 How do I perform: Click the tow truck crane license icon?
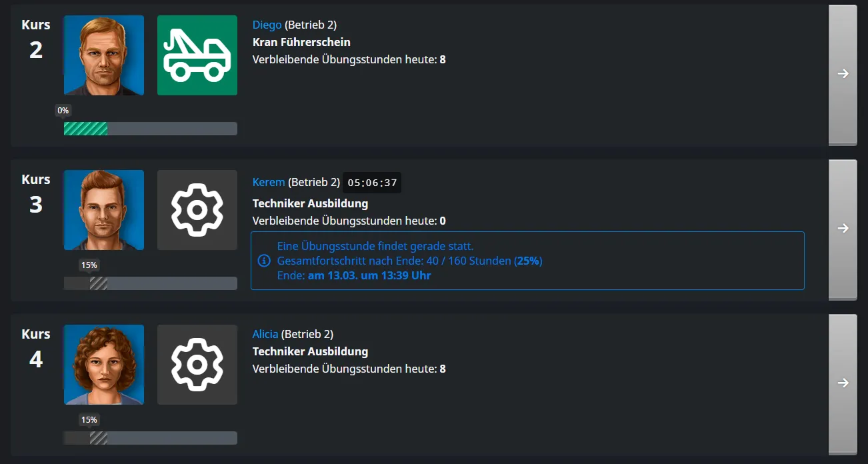(197, 55)
